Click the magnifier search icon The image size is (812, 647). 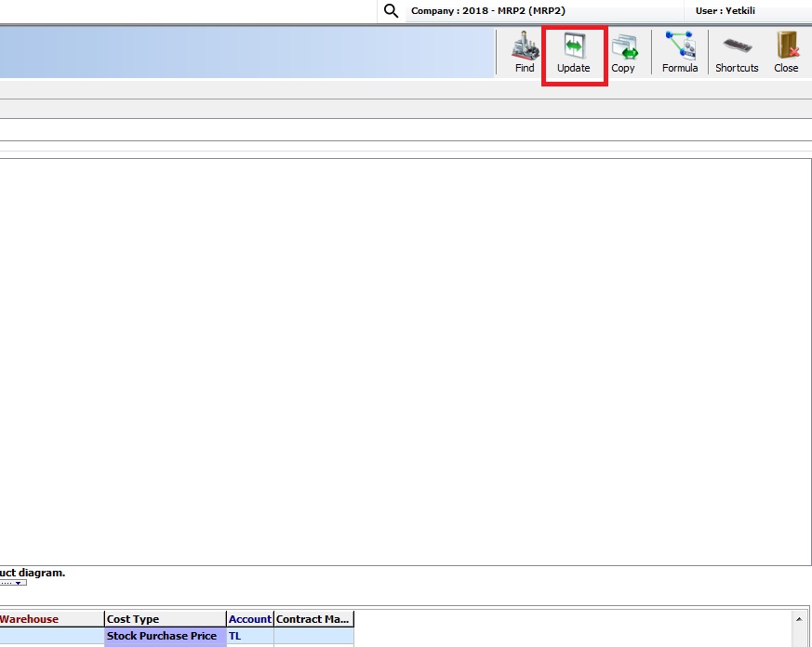pyautogui.click(x=391, y=11)
